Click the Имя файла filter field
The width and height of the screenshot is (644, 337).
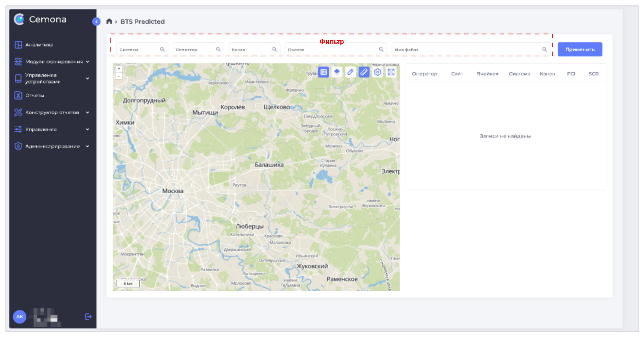(467, 50)
